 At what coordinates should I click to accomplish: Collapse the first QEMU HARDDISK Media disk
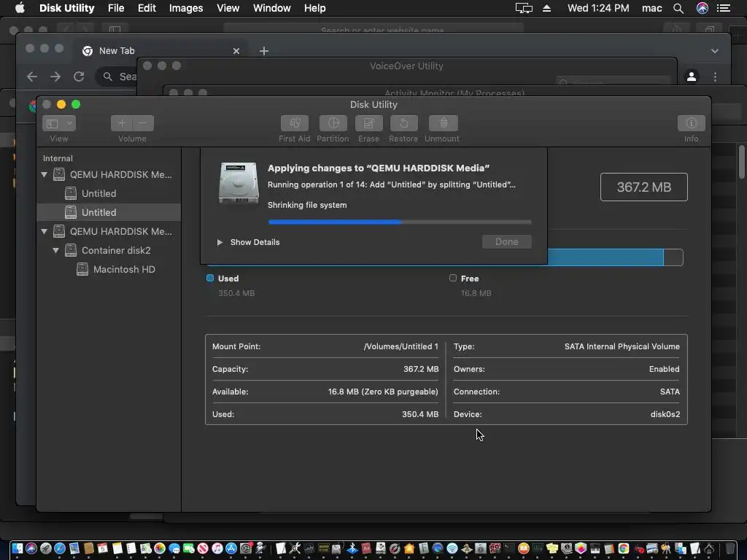click(44, 175)
